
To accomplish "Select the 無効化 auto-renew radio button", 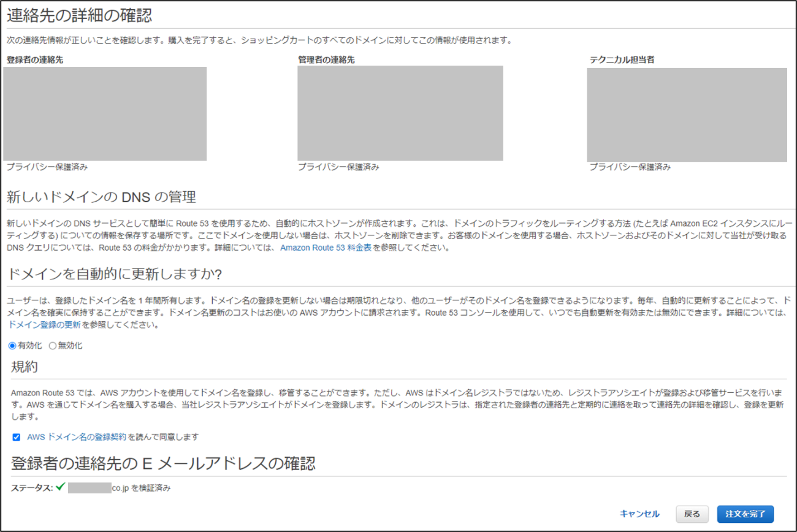I will 53,346.
